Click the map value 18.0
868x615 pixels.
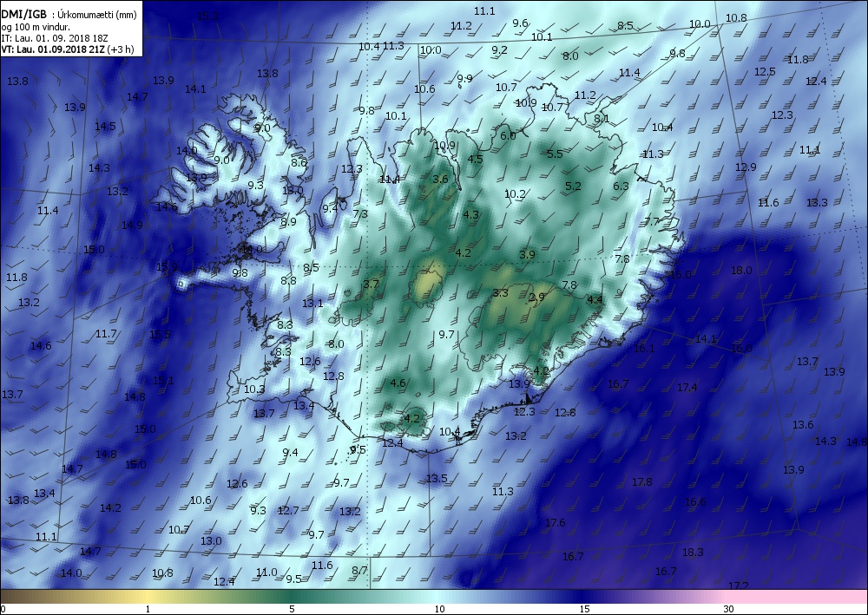point(741,270)
